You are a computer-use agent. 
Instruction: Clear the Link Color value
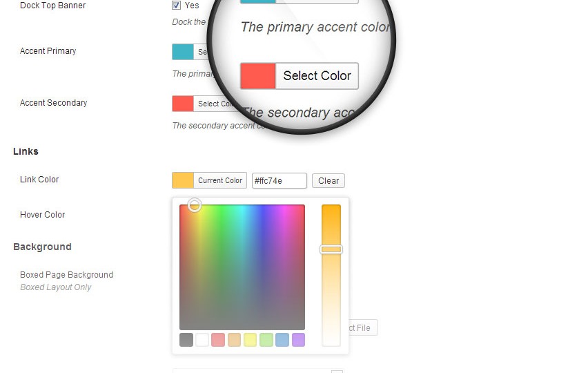point(329,180)
